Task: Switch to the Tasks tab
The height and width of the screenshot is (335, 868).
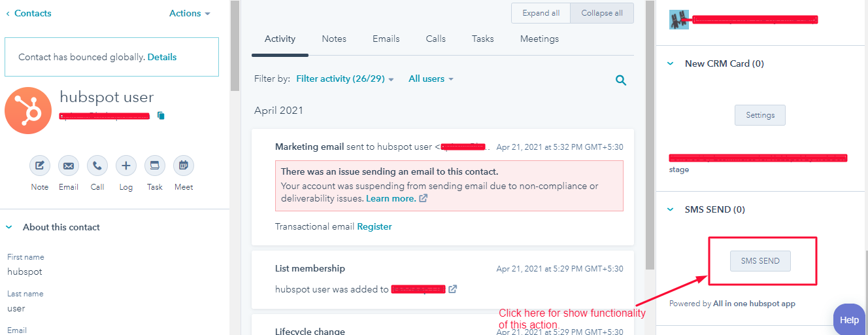Action: [x=483, y=39]
